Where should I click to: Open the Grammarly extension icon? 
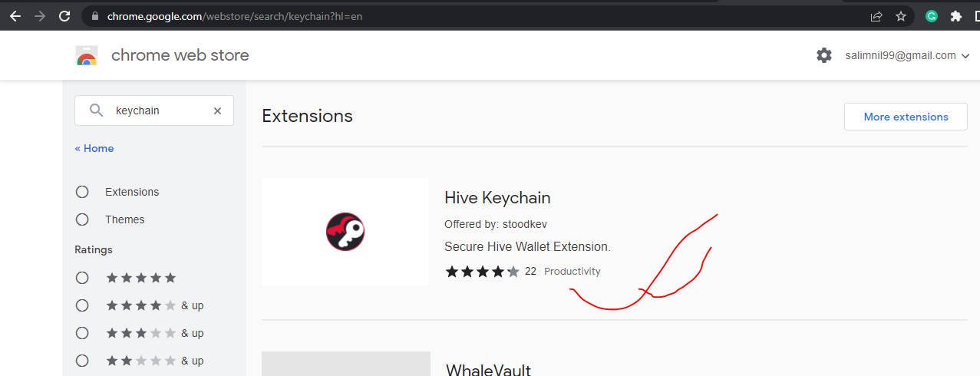pos(932,15)
